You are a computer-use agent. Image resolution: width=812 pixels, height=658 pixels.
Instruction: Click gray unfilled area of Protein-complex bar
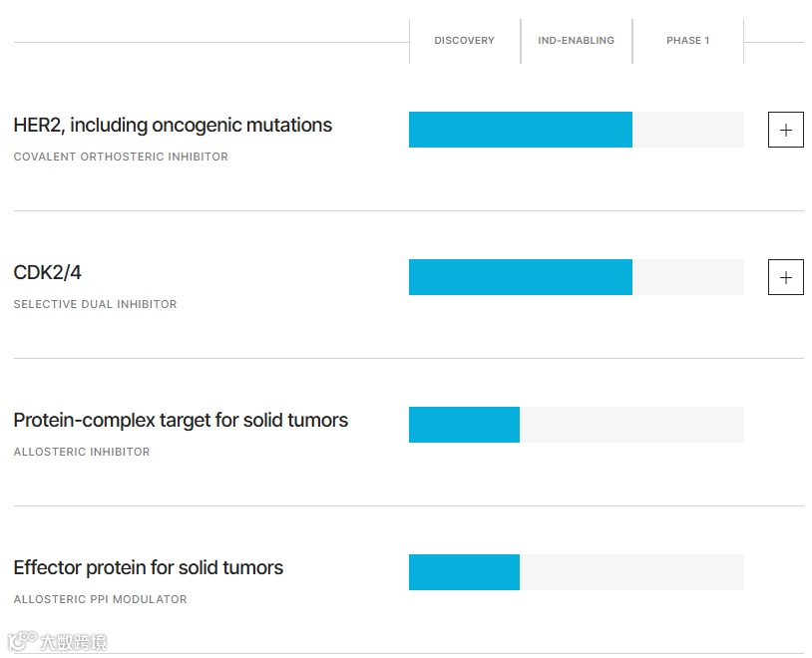(x=631, y=425)
